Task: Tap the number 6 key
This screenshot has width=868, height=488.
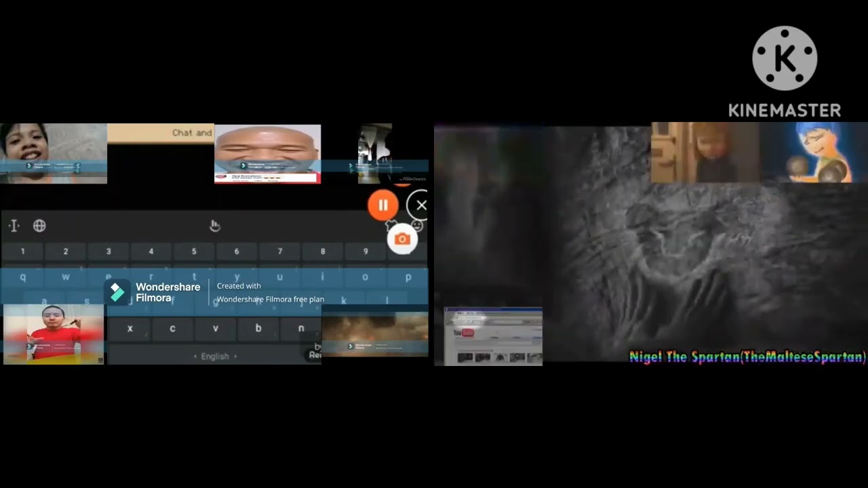Action: point(237,251)
